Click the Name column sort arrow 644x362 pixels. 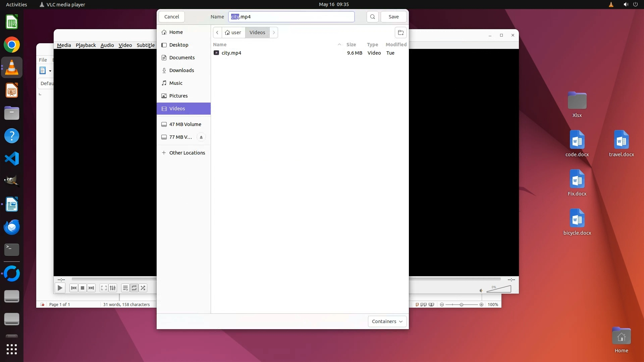[339, 45]
